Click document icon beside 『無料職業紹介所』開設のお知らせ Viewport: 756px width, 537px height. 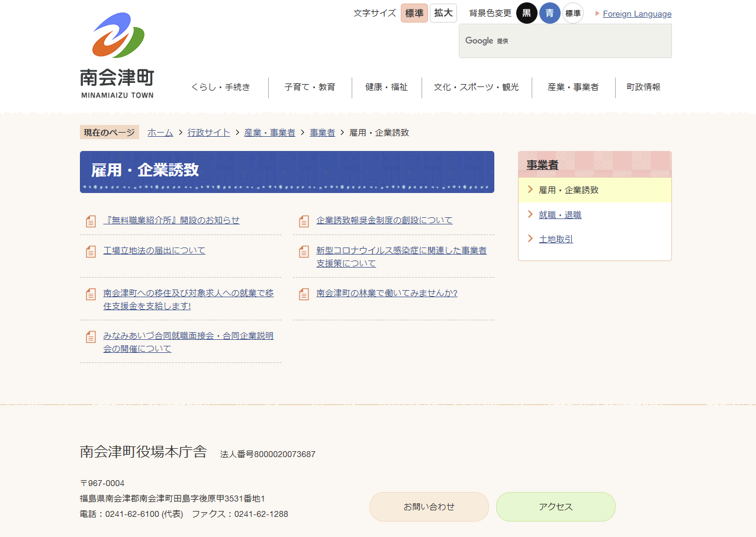pos(91,221)
